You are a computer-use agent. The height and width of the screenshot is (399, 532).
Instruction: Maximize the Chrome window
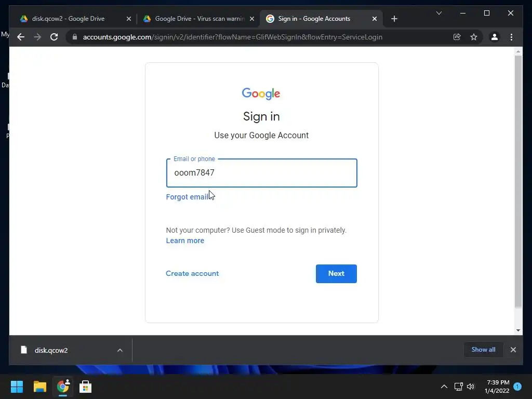pyautogui.click(x=486, y=13)
